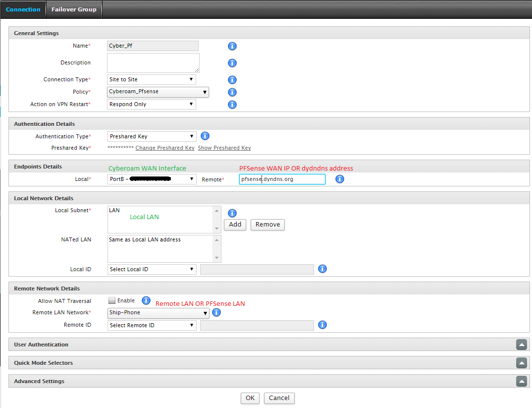Open the Action on VPN Restart dropdown
This screenshot has width=532, height=408.
[151, 104]
